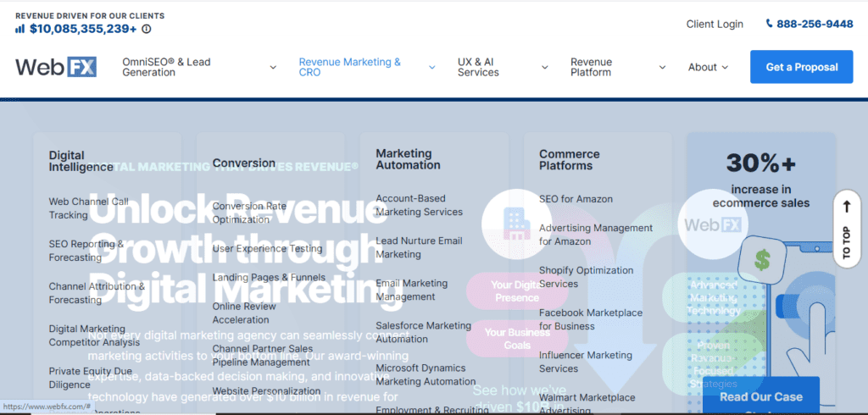Open SEO Reporting & Forecasting
The height and width of the screenshot is (415, 868).
pyautogui.click(x=86, y=251)
